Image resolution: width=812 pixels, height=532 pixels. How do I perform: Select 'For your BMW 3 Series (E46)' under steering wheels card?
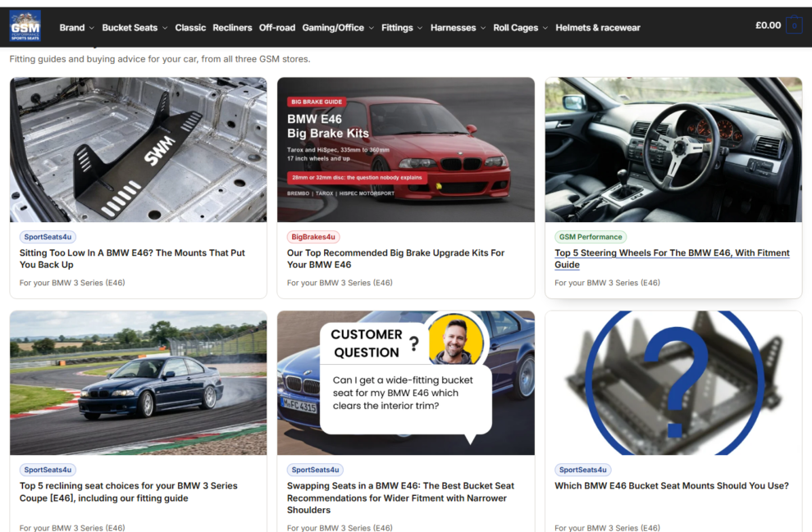pyautogui.click(x=607, y=283)
